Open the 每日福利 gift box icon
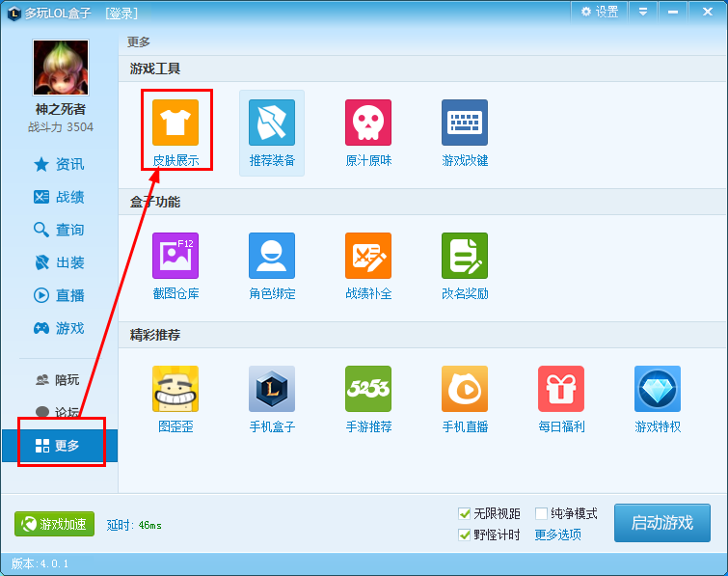The height and width of the screenshot is (576, 728). pos(561,389)
